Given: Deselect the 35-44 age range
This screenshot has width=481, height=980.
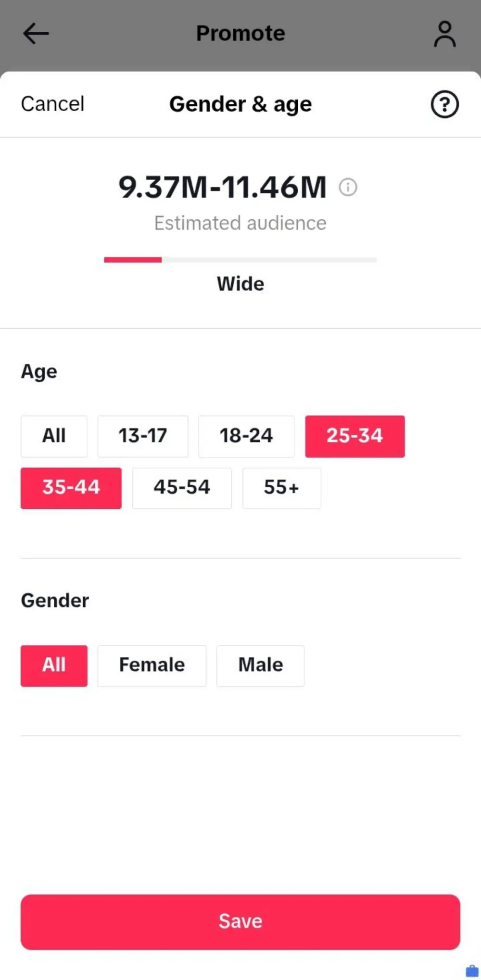Looking at the screenshot, I should pyautogui.click(x=71, y=488).
